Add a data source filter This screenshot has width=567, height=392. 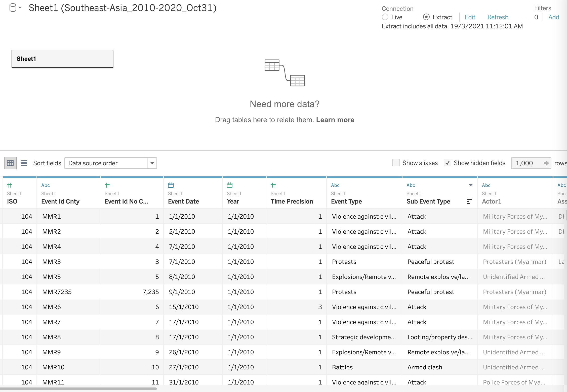tap(554, 17)
